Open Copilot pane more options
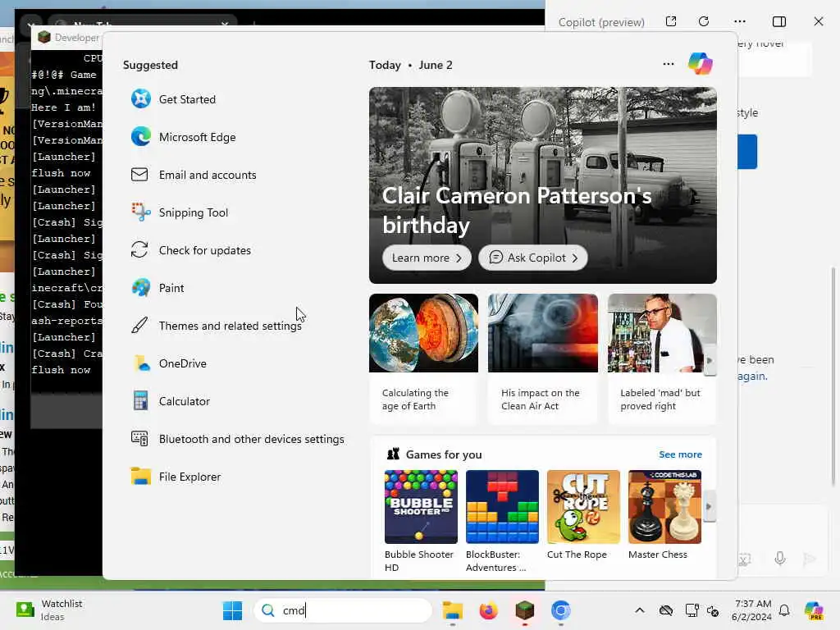Viewport: 840px width, 630px height. tap(740, 21)
